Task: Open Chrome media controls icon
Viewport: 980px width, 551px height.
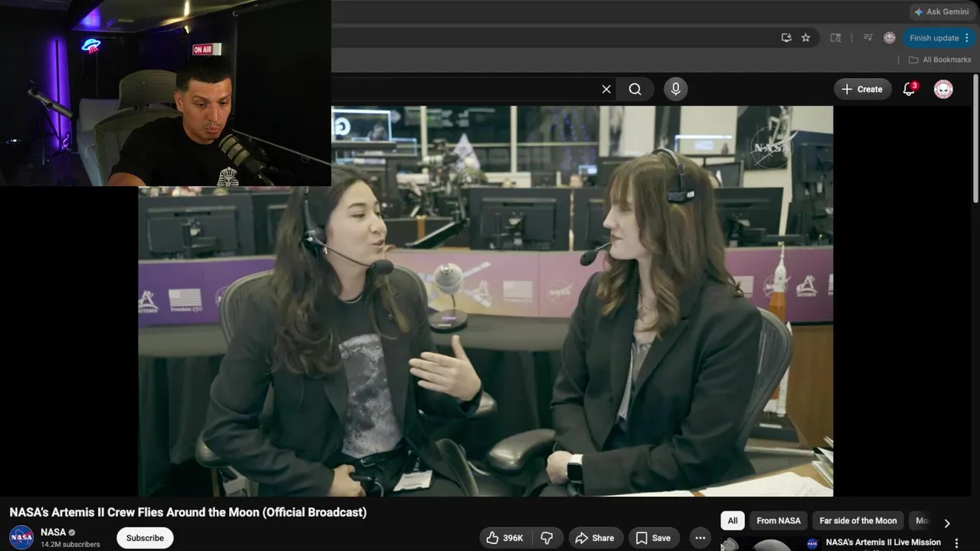Action: pos(868,37)
